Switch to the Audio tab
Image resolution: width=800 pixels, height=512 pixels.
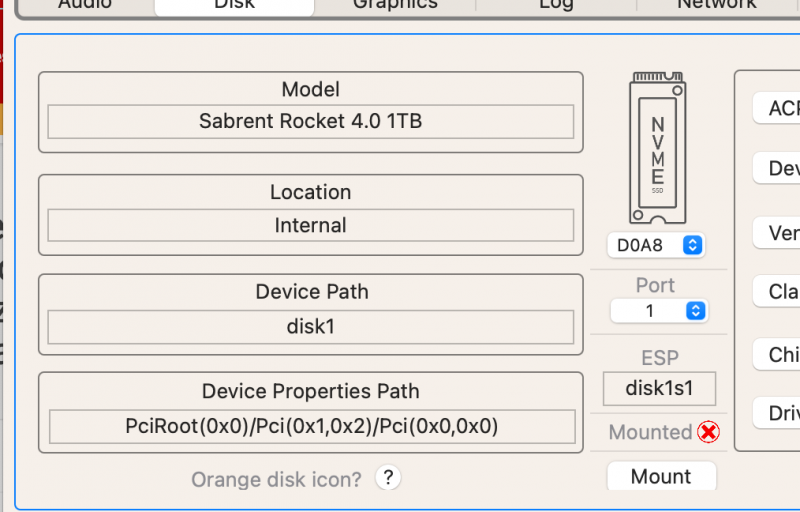(84, 5)
